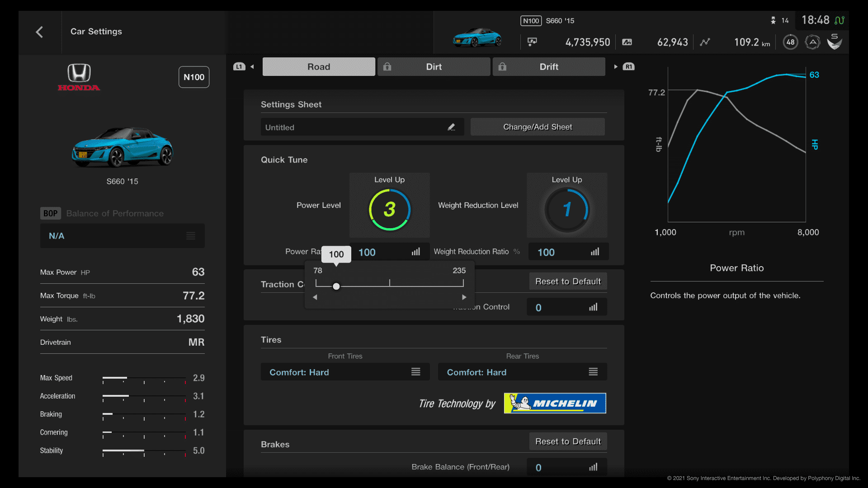Image resolution: width=868 pixels, height=488 pixels.
Task: Click the Untitled settings sheet name field
Action: pyautogui.click(x=362, y=127)
